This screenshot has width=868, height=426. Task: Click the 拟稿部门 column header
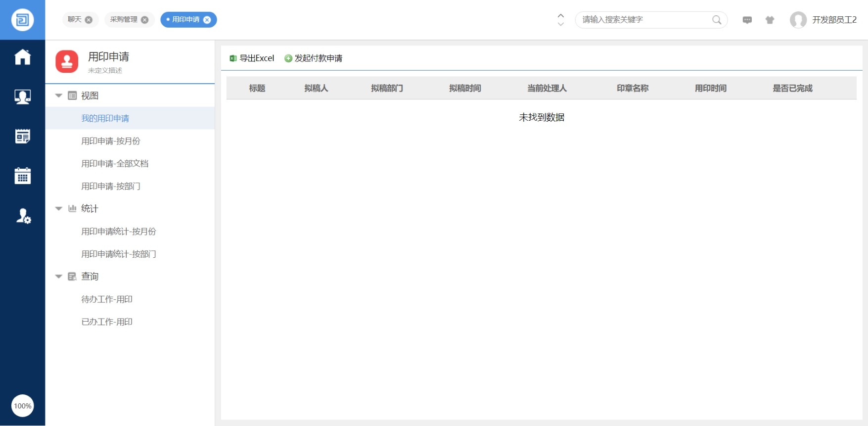387,88
